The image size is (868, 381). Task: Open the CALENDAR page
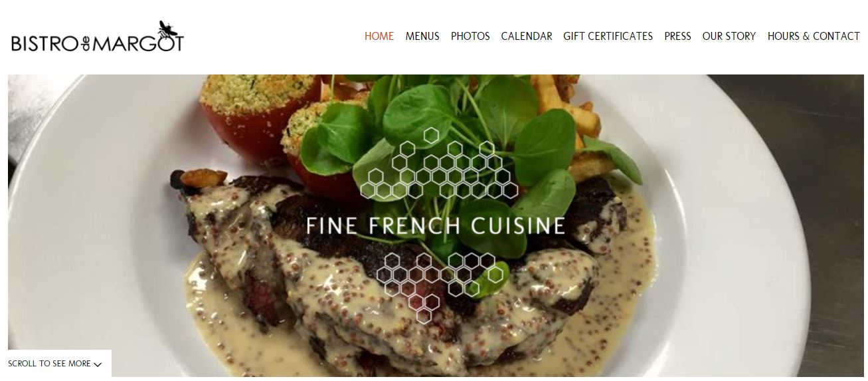point(527,37)
